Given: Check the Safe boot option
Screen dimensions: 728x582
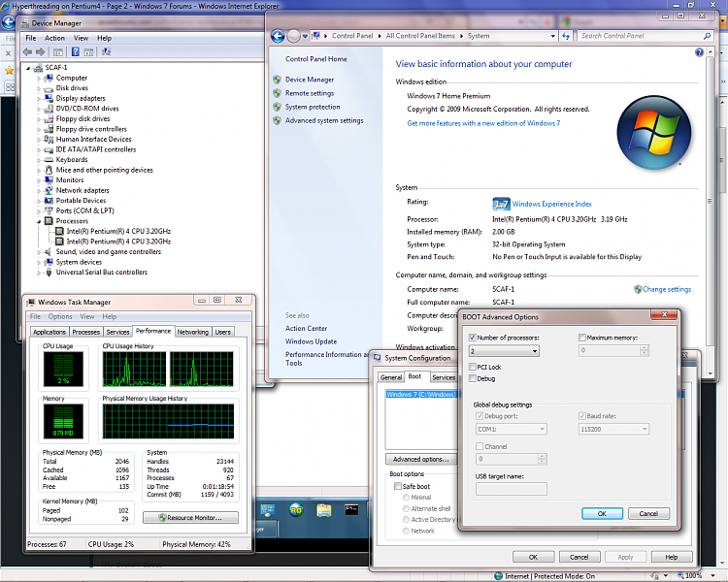Looking at the screenshot, I should (x=397, y=486).
